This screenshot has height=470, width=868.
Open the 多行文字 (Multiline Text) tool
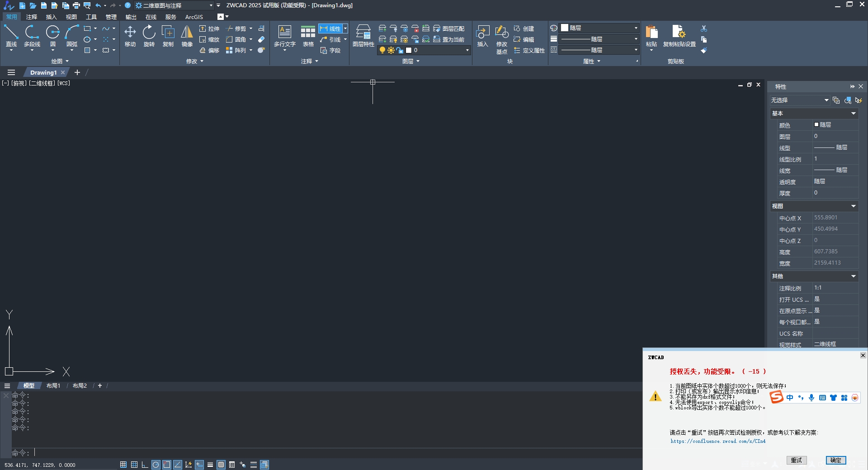[x=285, y=36]
